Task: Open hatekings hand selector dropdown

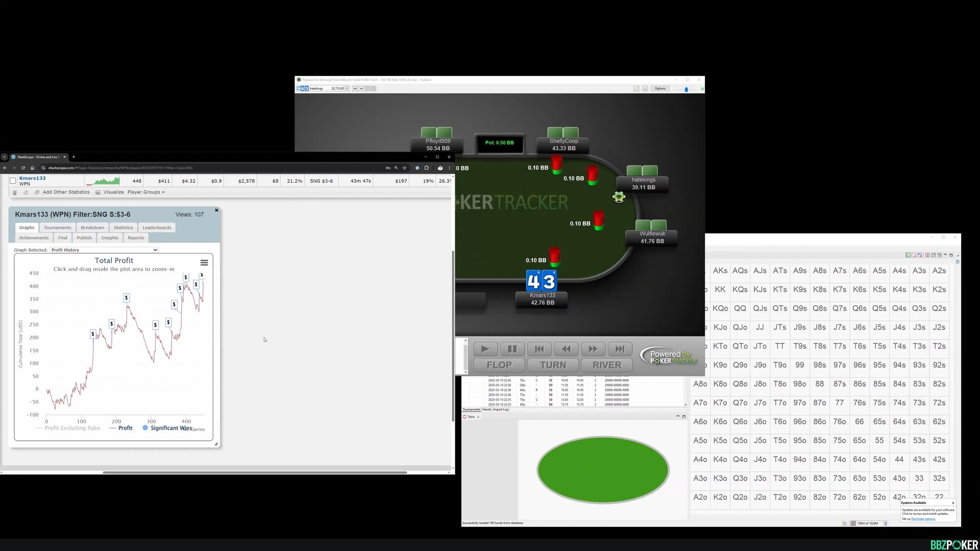Action: (347, 89)
